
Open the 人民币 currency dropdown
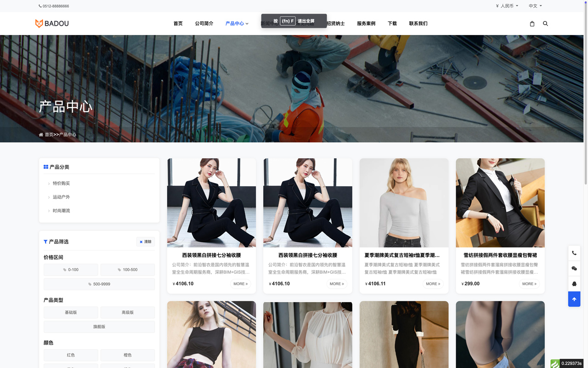coord(507,6)
